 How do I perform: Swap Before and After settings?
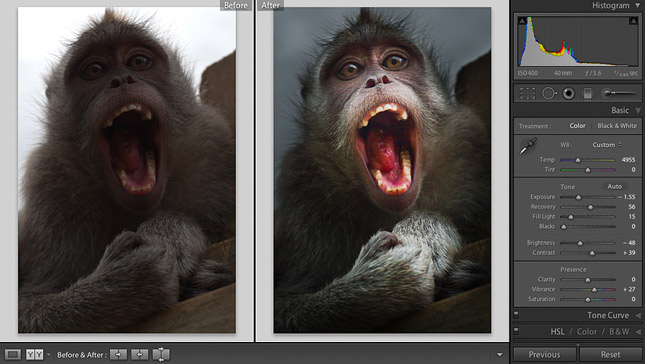[x=161, y=354]
